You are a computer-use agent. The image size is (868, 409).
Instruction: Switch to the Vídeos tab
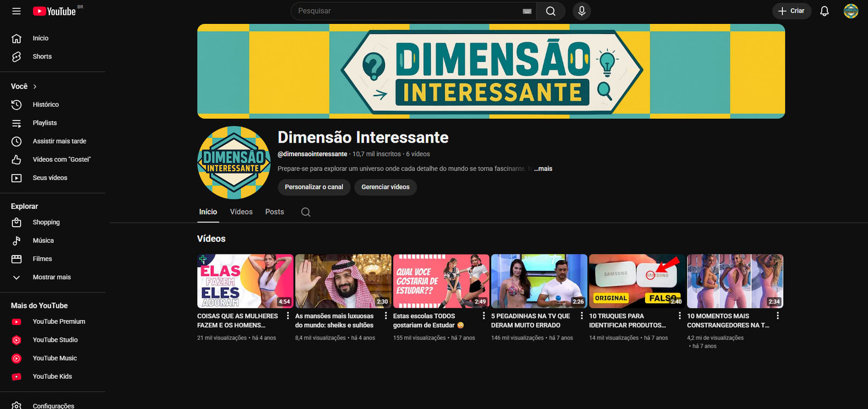tap(241, 212)
